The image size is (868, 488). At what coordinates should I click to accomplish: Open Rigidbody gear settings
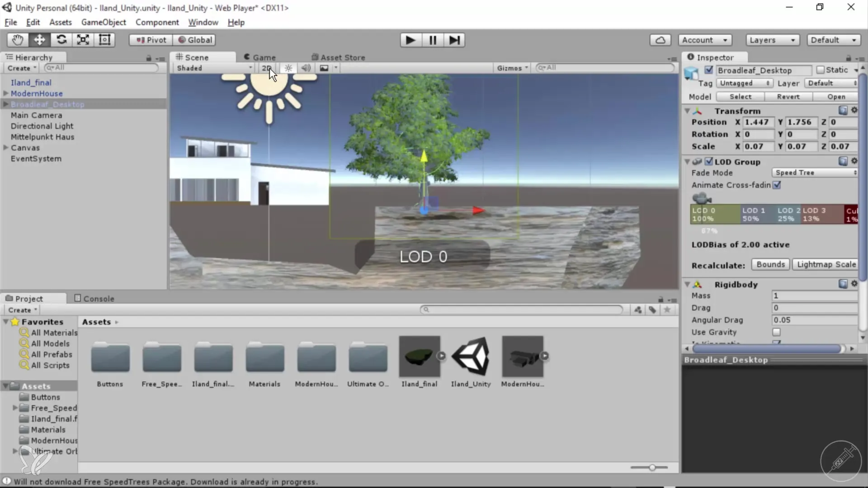tap(854, 284)
